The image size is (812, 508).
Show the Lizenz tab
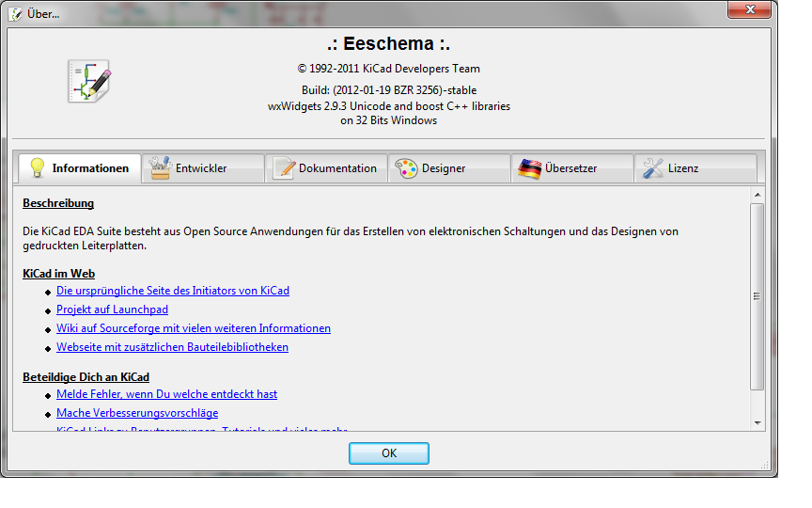click(x=695, y=168)
